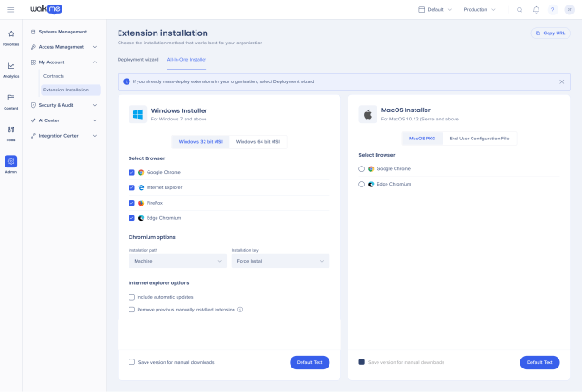Image resolution: width=582 pixels, height=392 pixels.
Task: Click the Systems Management icon
Action: coord(33,32)
